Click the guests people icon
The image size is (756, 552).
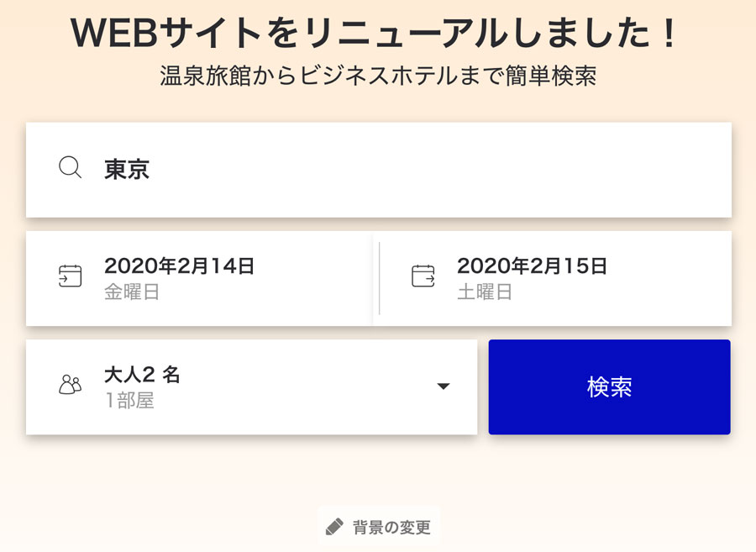pos(70,385)
